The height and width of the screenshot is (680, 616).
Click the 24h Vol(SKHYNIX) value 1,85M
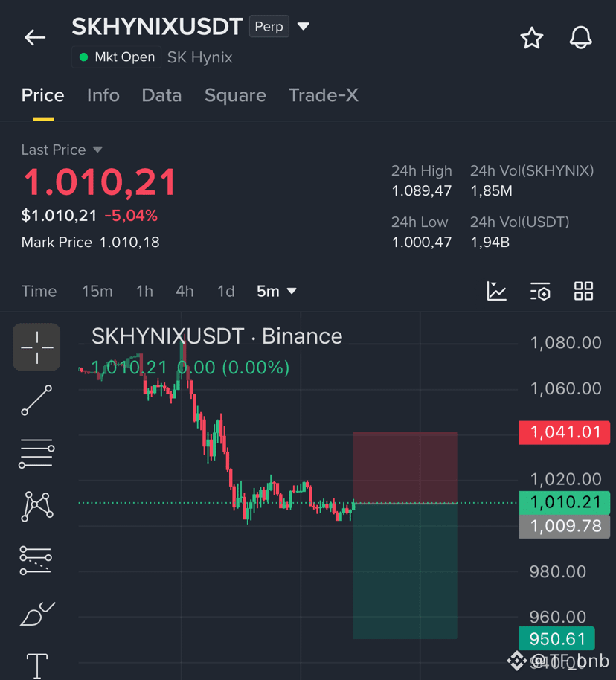tap(492, 190)
